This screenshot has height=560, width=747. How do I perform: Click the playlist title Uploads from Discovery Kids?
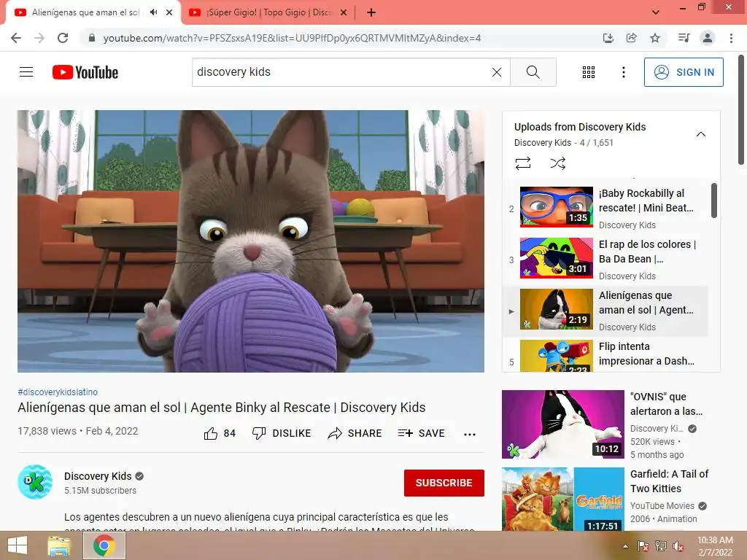pos(580,127)
